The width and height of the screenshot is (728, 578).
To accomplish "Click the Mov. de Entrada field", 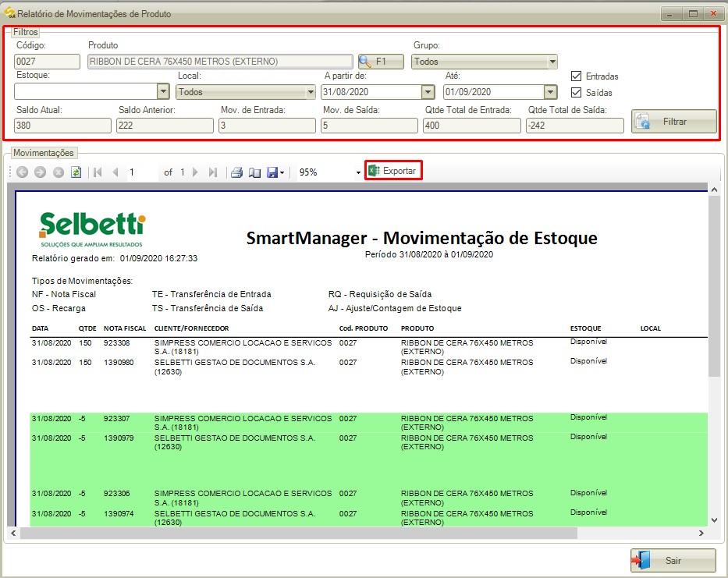I will (267, 126).
